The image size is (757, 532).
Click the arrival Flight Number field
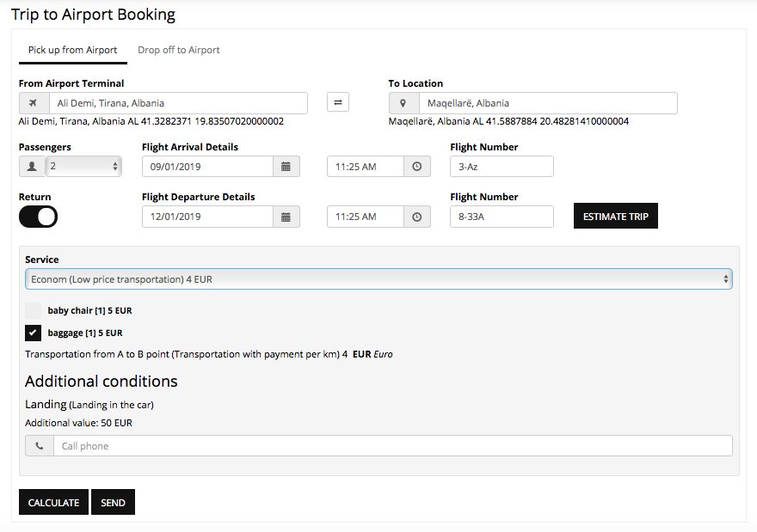(x=502, y=167)
